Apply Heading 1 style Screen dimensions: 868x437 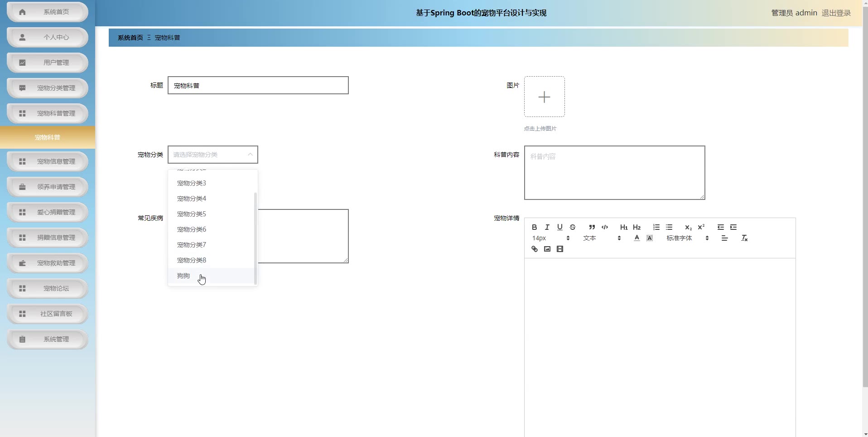pyautogui.click(x=624, y=227)
